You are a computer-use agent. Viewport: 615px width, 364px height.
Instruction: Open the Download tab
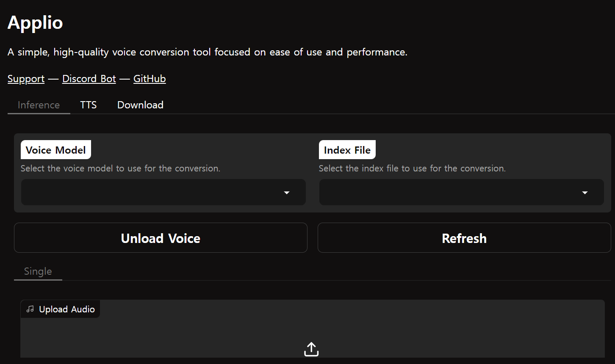point(140,105)
